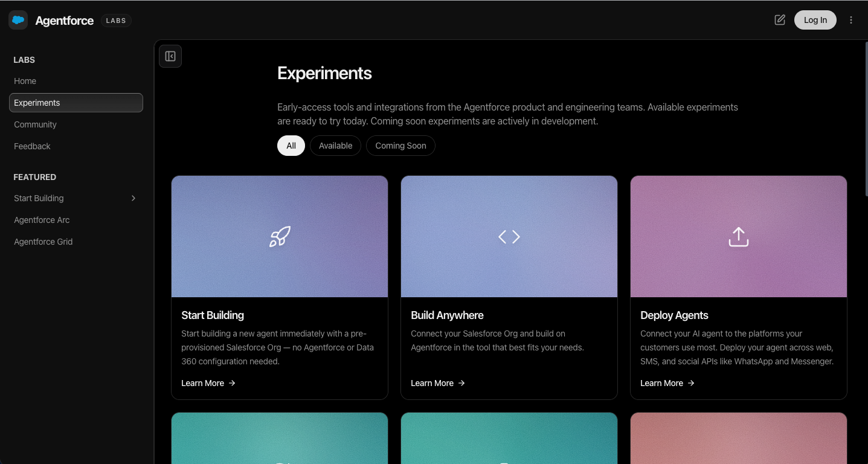
Task: Click the rocket icon on Start Building card
Action: (280, 237)
